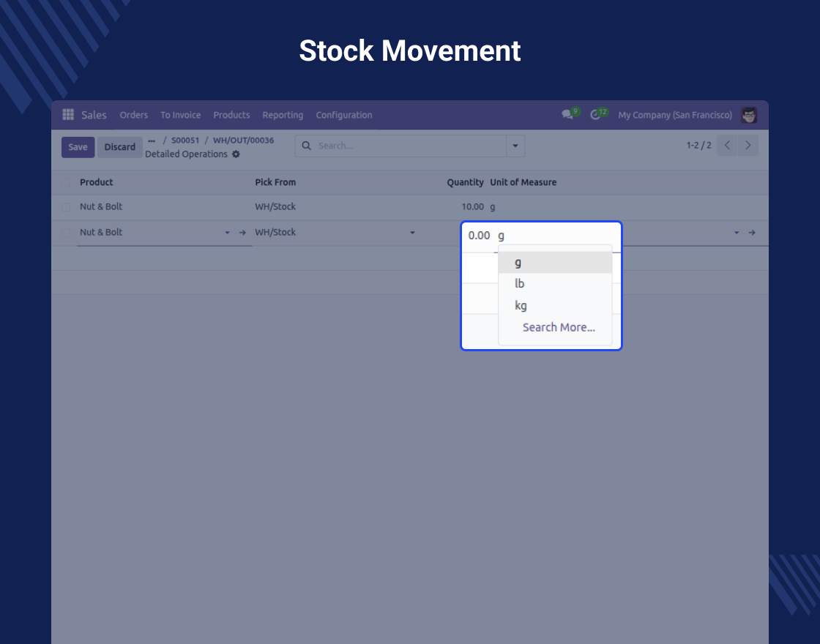Toggle the select-all header checkbox
Image resolution: width=820 pixels, height=644 pixels.
click(x=66, y=182)
